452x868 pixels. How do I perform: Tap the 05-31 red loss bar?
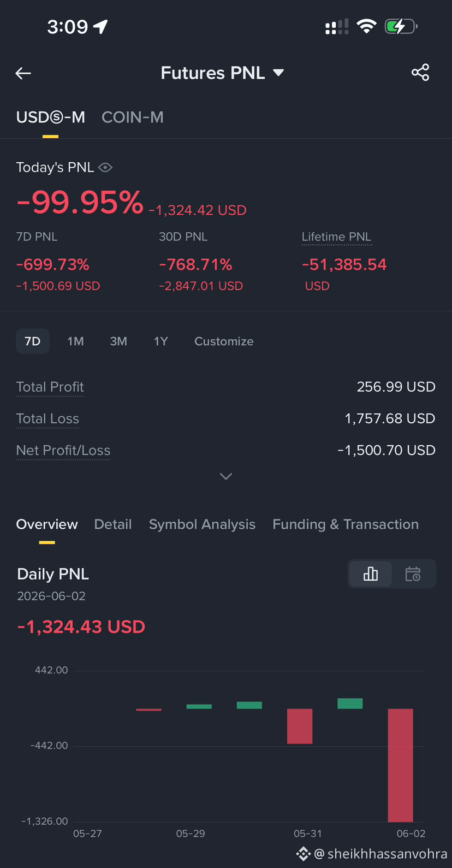click(300, 726)
